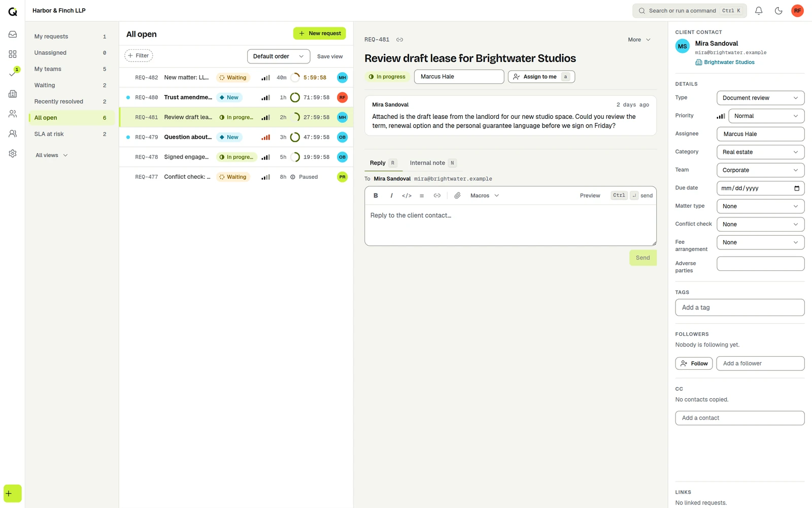Switch to the Reply tab
The width and height of the screenshot is (812, 508).
pos(383,163)
